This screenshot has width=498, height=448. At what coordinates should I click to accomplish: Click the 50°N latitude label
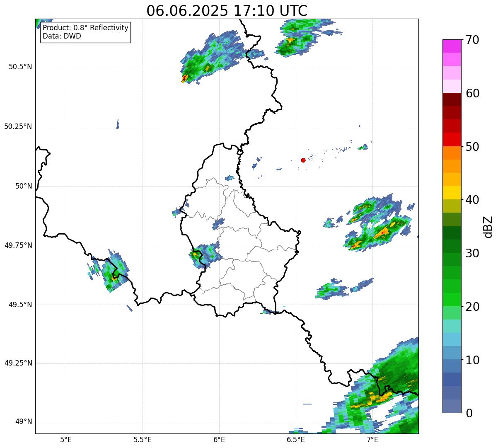[24, 186]
